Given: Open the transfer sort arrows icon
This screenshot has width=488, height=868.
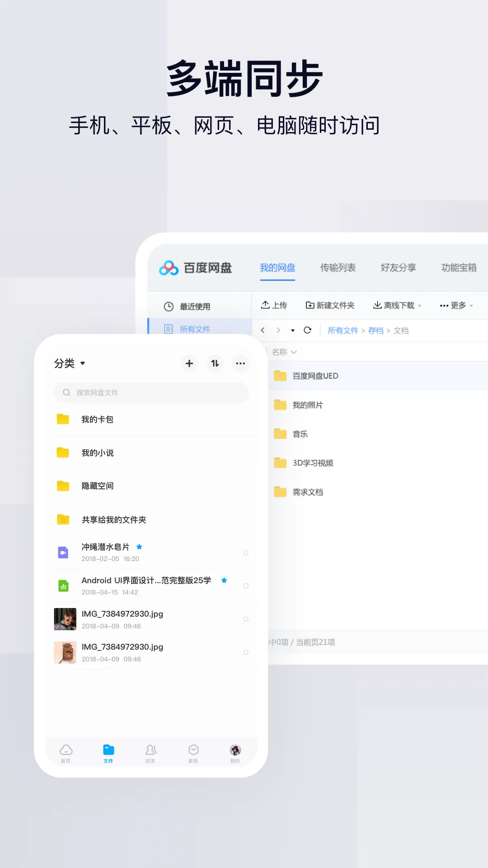Looking at the screenshot, I should pos(215,363).
